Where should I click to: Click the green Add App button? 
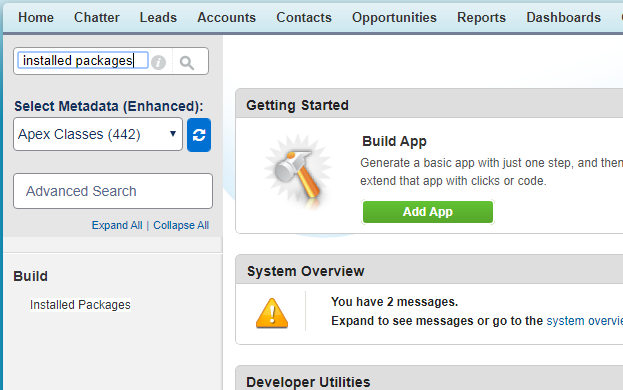[x=428, y=212]
